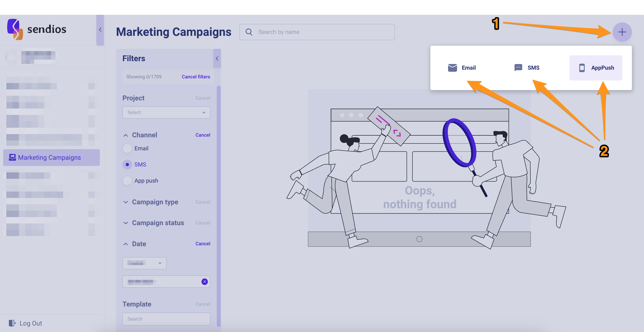This screenshot has width=644, height=332.
Task: Select the App push channel radio button
Action: point(127,180)
